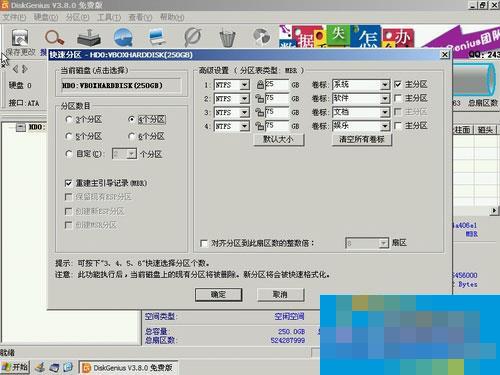Open file system dropdown for partition 1
The width and height of the screenshot is (500, 375).
pyautogui.click(x=244, y=85)
